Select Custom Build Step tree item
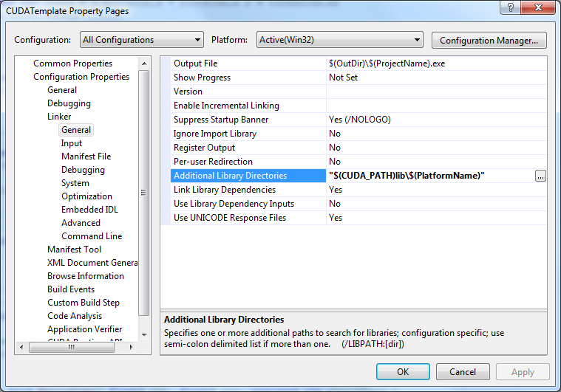 pyautogui.click(x=84, y=303)
